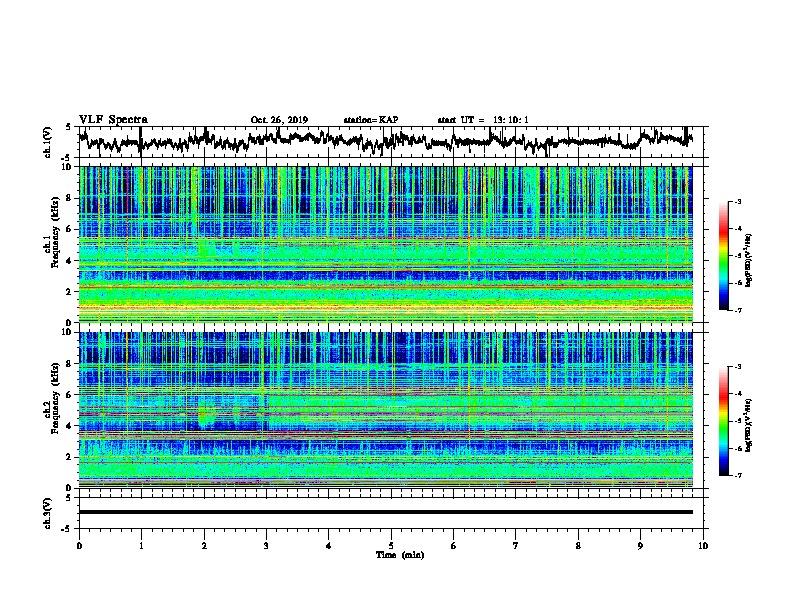Viewport: 792px width, 612px height.
Task: Click time axis tick label "9"
Action: coord(640,546)
